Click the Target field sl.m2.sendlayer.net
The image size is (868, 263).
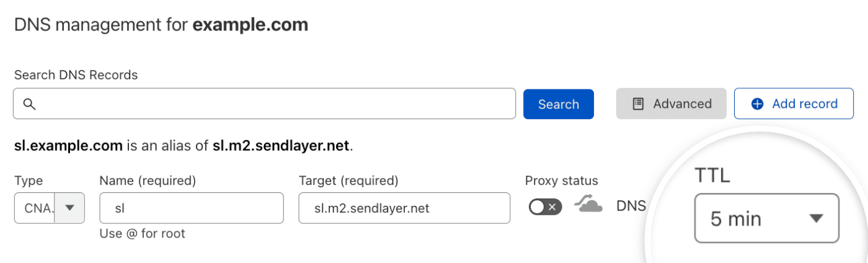click(x=404, y=208)
